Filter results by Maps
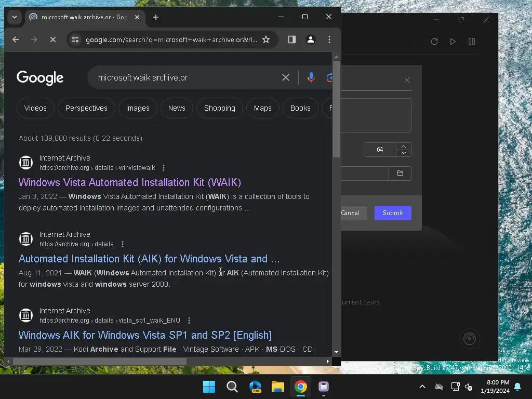 pyautogui.click(x=262, y=108)
